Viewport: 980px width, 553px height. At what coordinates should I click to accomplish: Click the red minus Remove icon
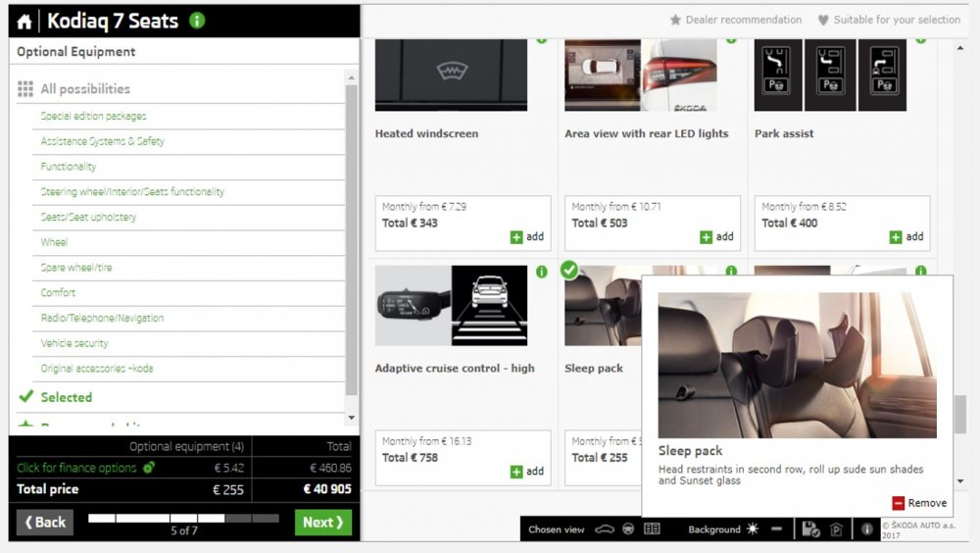(x=898, y=503)
